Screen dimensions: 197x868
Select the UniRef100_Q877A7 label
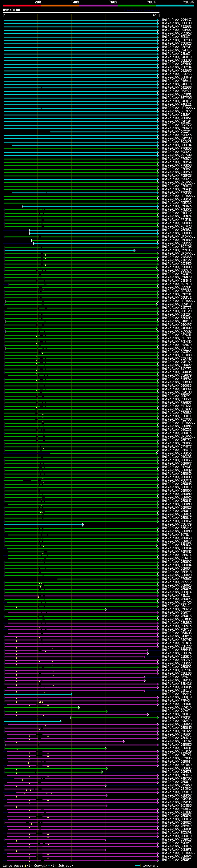click(177, 670)
